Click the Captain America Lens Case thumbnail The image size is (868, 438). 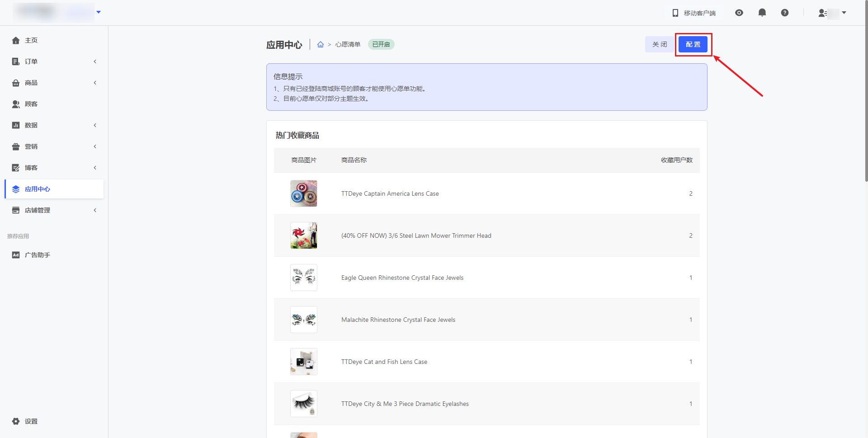(x=303, y=193)
